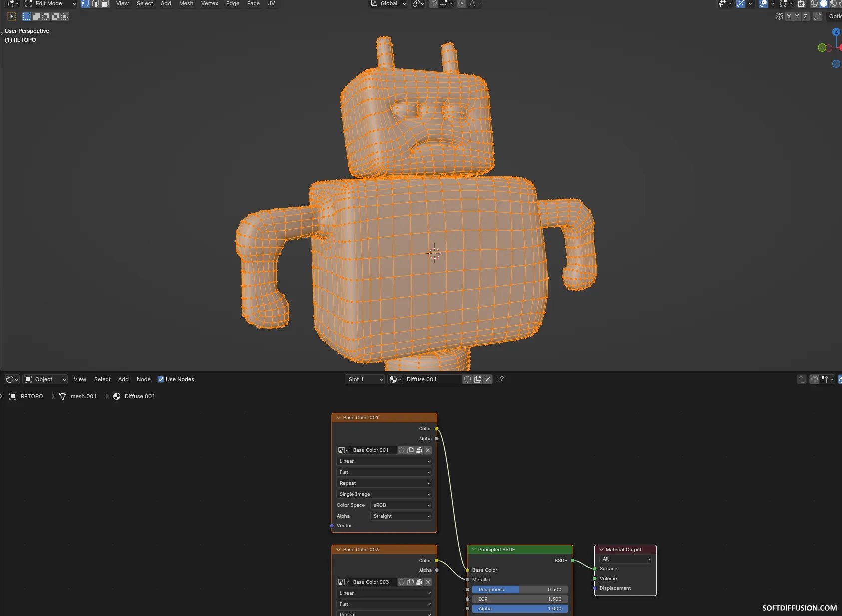
Task: Click the select box tool icon
Action: [x=12, y=16]
